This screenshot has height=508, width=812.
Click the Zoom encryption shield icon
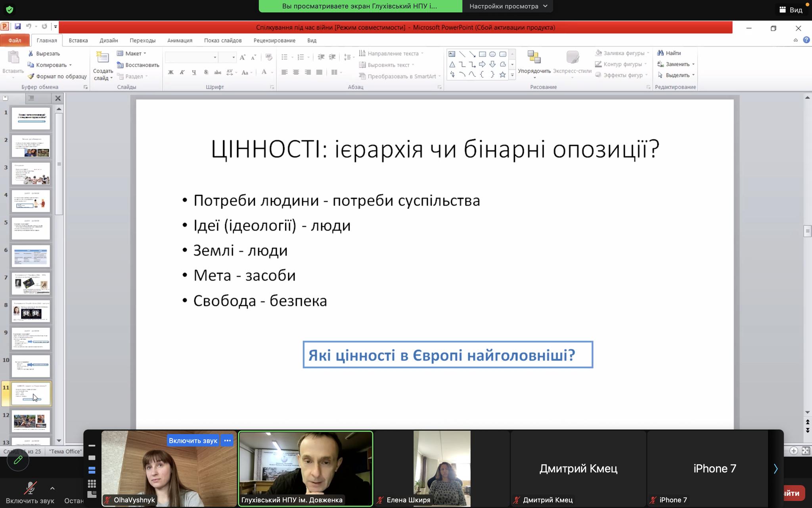pyautogui.click(x=10, y=10)
